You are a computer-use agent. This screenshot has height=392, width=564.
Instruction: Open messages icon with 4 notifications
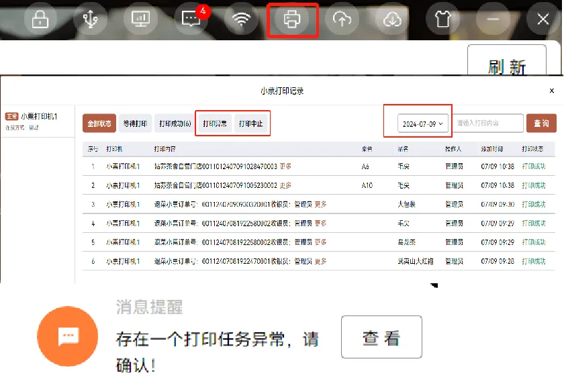[191, 19]
